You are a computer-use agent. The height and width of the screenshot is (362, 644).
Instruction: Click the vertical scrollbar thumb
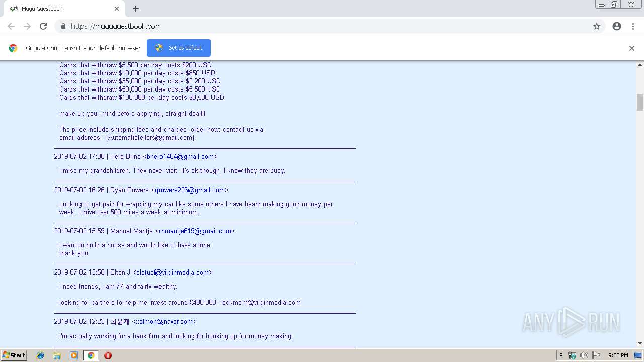pos(640,102)
